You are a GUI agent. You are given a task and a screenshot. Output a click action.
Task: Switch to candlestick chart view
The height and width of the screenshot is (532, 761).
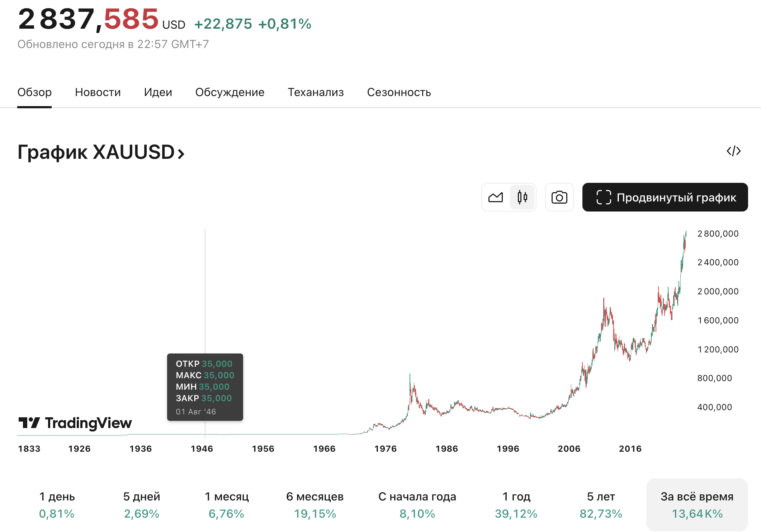[x=522, y=197]
